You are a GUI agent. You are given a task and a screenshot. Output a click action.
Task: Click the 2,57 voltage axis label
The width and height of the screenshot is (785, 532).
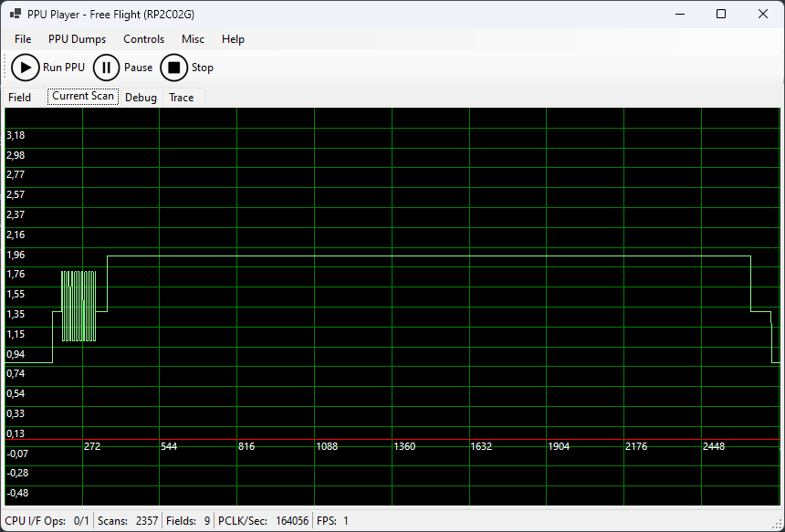point(16,194)
